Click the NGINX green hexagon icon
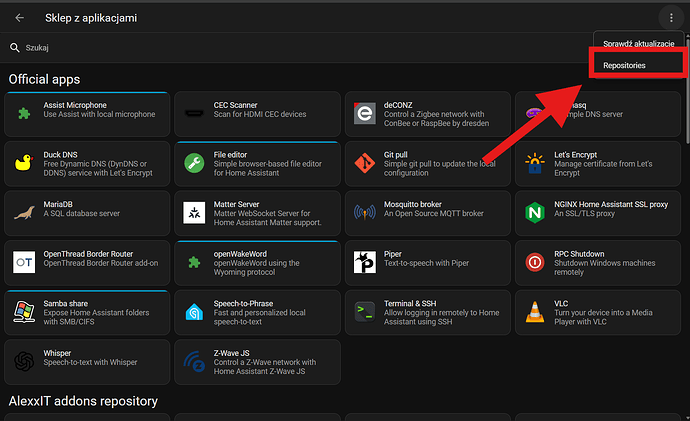The image size is (690, 421). click(x=535, y=212)
